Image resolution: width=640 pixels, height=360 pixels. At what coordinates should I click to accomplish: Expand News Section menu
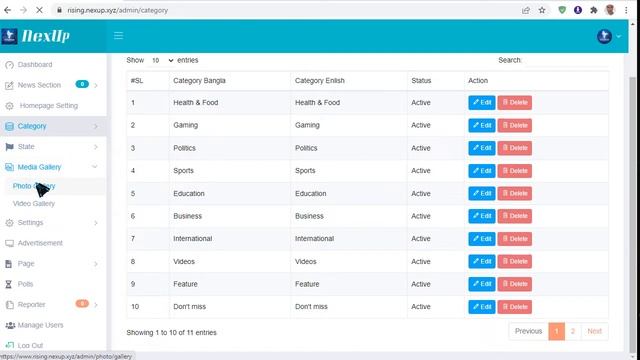(x=52, y=85)
